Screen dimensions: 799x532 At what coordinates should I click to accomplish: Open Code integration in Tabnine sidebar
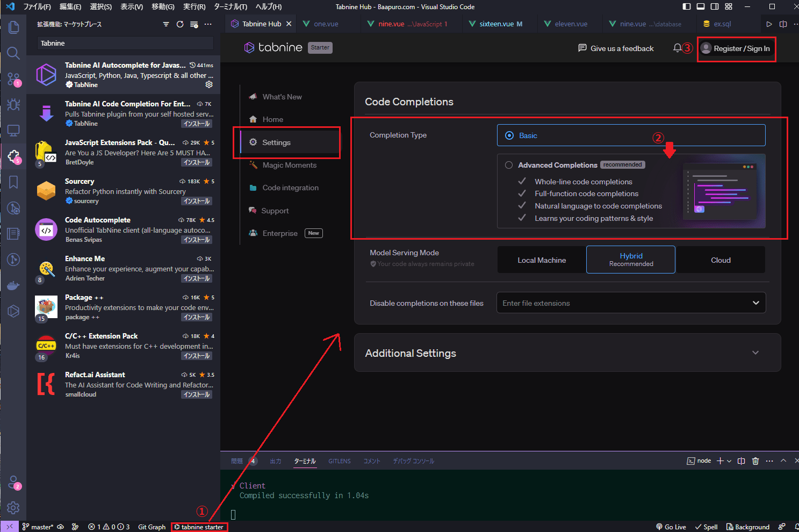[x=290, y=188]
